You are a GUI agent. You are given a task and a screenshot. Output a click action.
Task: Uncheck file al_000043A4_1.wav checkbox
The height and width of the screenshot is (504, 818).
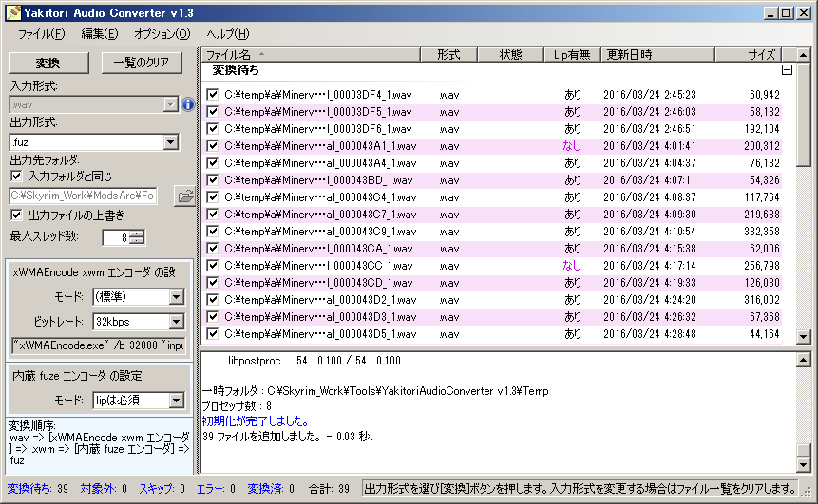click(212, 163)
